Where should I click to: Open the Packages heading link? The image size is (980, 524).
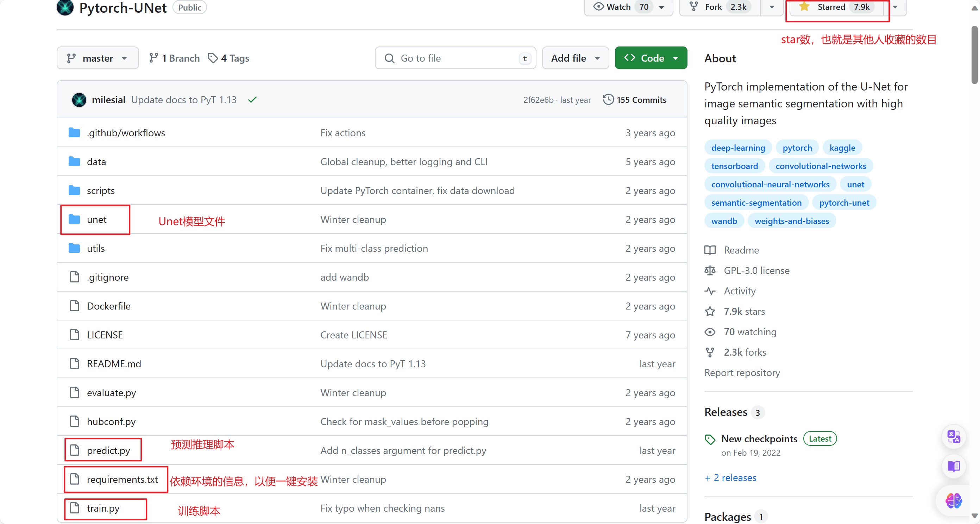pos(727,517)
